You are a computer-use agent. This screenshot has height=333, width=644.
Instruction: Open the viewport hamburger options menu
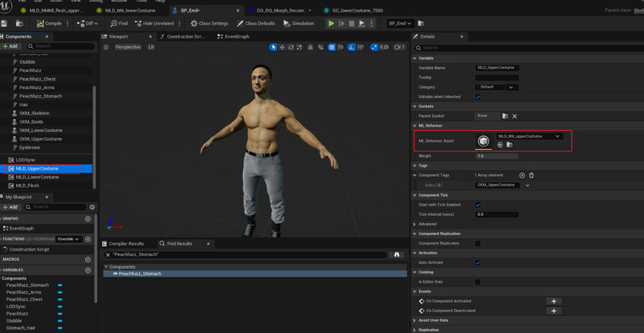(106, 47)
